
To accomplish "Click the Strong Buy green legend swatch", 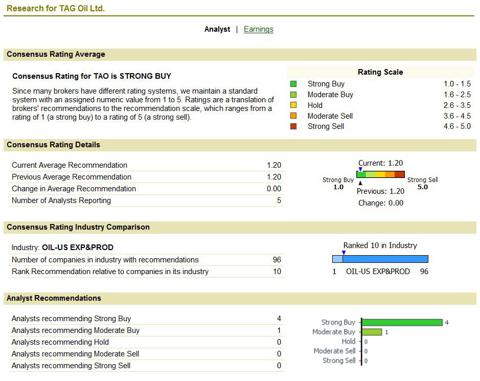I will pyautogui.click(x=293, y=84).
